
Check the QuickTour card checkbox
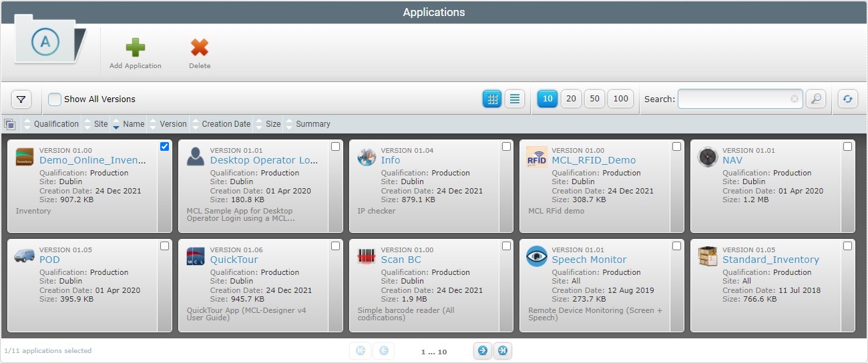tap(335, 246)
